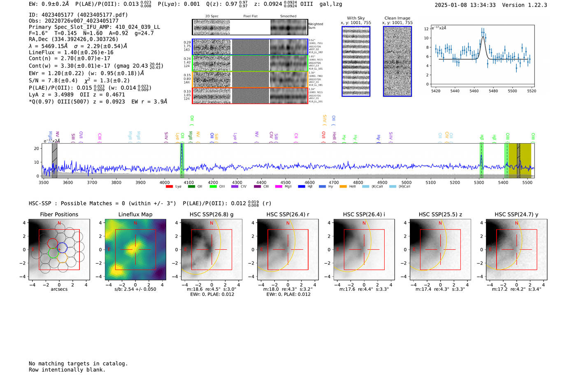576x392 pixels.
Task: Open the HSC SSP(25.5) z image
Action: click(440, 250)
